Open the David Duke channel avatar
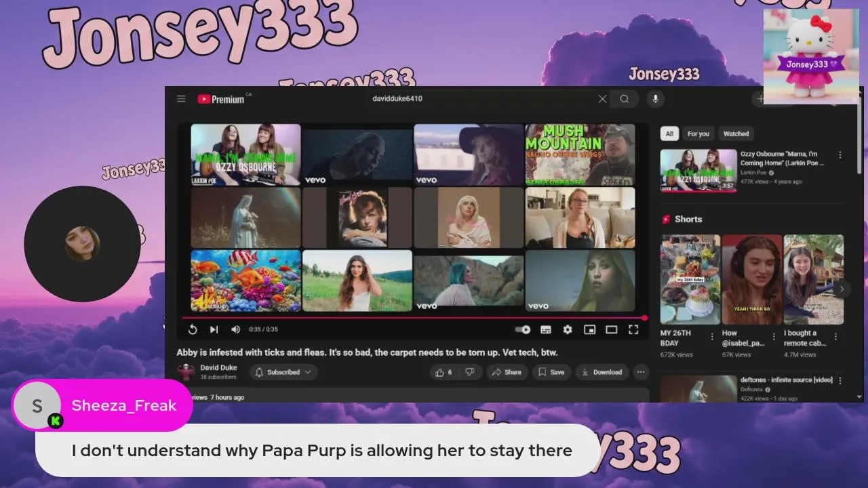This screenshot has height=488, width=868. click(x=186, y=372)
